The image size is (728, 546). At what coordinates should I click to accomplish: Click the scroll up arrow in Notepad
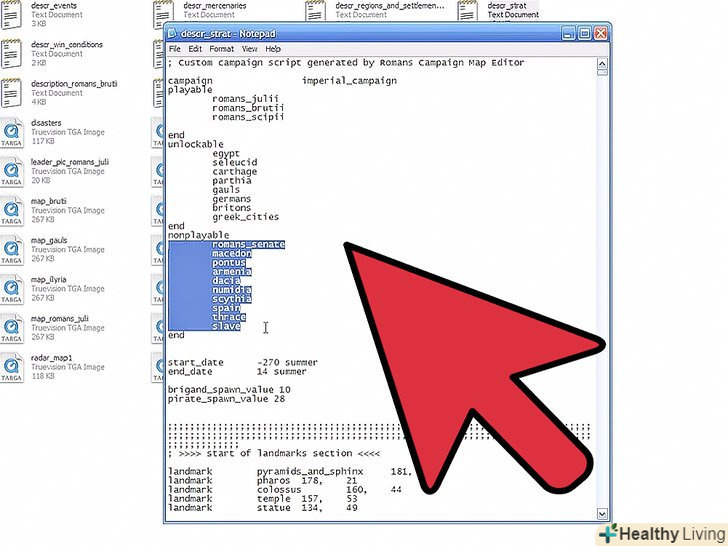[602, 64]
